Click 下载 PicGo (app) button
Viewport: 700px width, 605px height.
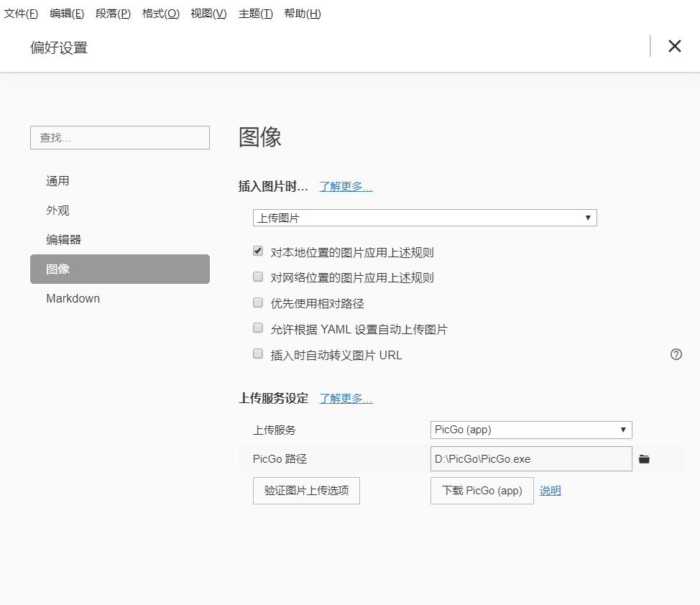coord(482,491)
